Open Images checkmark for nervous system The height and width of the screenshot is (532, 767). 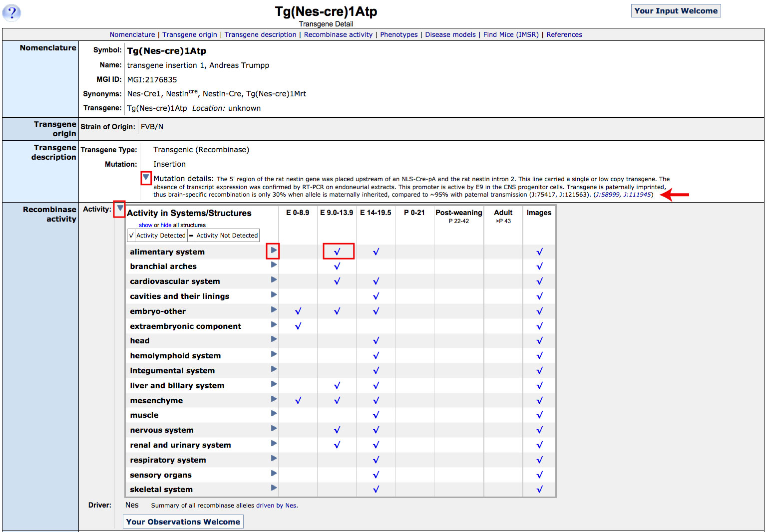[539, 430]
